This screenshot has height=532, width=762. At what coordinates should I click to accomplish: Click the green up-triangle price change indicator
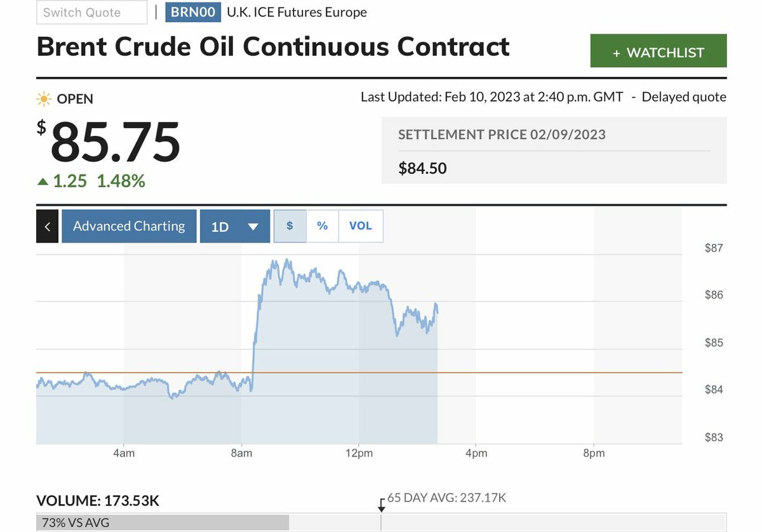pos(43,182)
